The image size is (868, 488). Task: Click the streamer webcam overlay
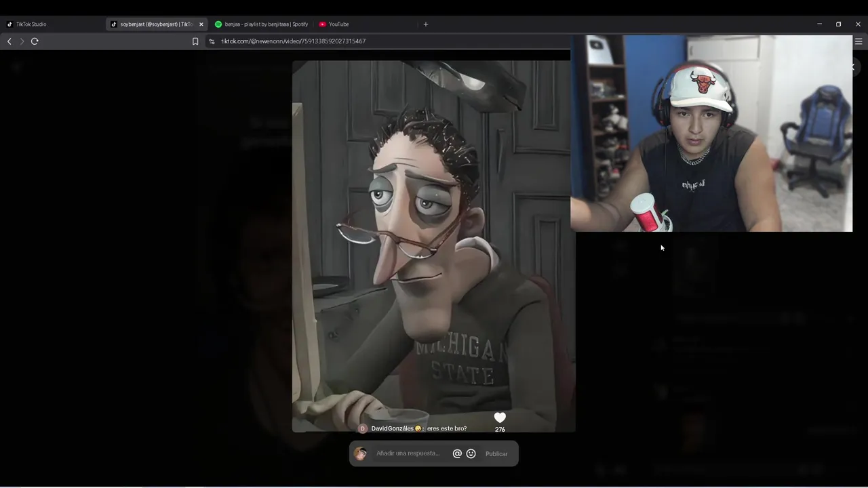point(711,134)
